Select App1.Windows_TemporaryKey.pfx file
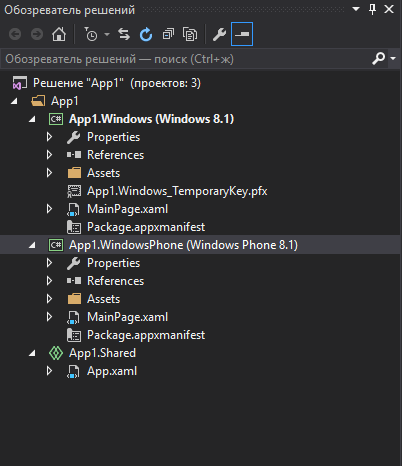The image size is (402, 466). 177,191
